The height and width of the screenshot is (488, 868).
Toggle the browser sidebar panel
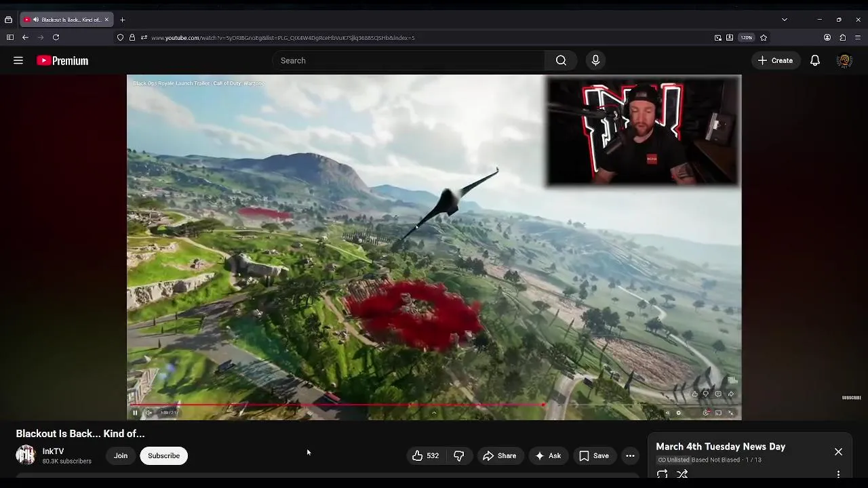[x=9, y=37]
